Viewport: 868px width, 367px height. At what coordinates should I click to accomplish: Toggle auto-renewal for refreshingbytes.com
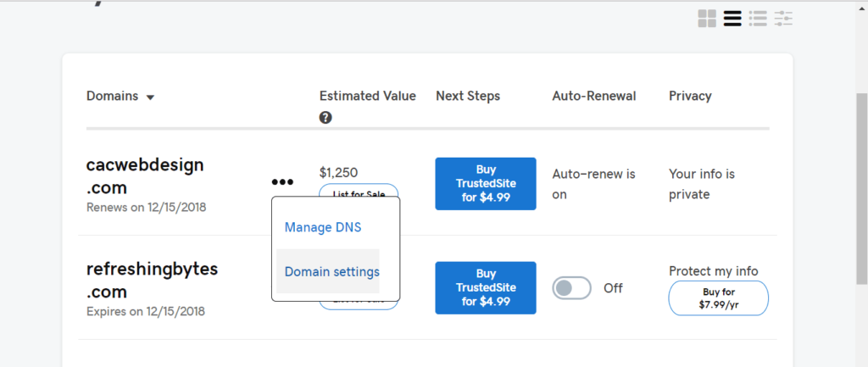571,288
